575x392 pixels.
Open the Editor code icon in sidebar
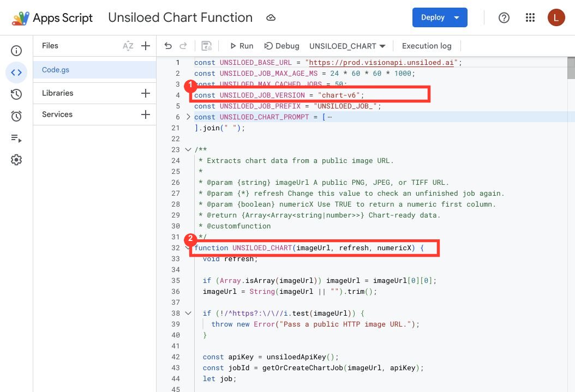[16, 73]
